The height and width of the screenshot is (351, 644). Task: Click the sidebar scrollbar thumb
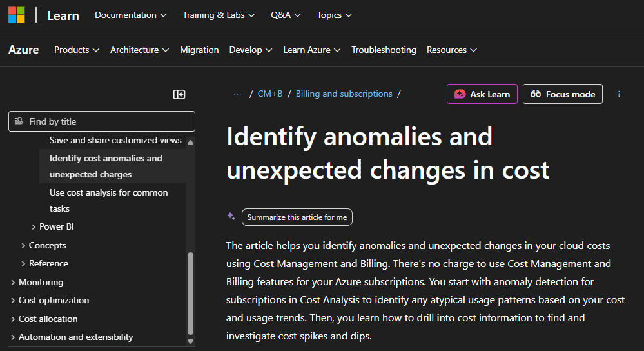click(191, 294)
